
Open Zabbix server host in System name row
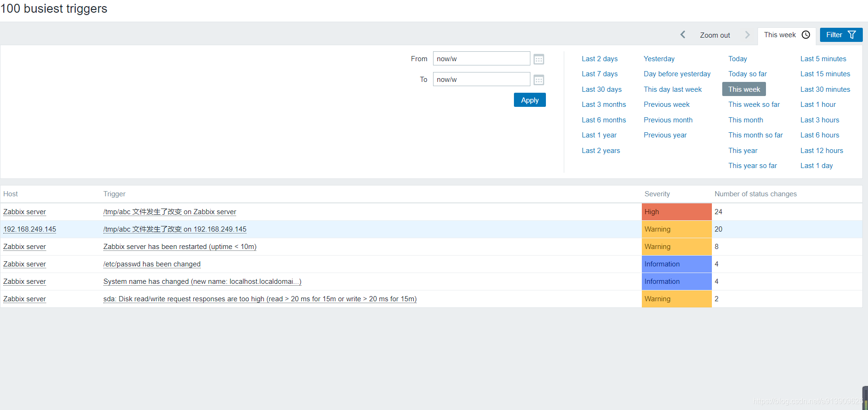[24, 281]
